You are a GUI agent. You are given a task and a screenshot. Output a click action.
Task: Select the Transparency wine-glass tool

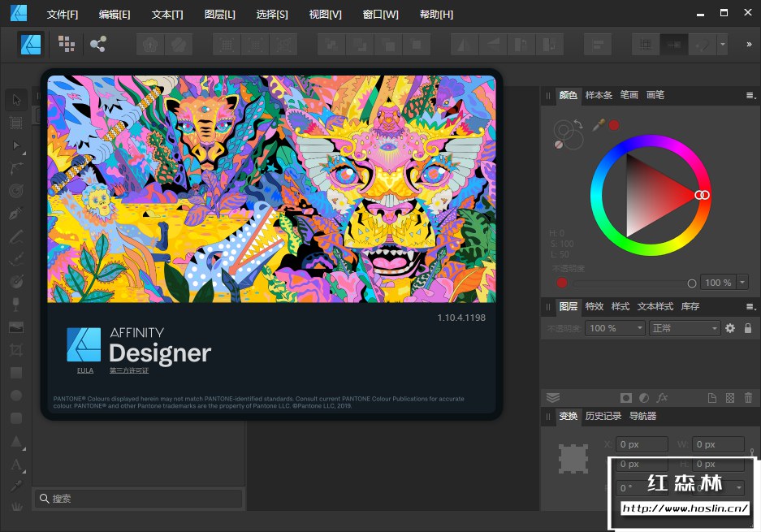(16, 305)
